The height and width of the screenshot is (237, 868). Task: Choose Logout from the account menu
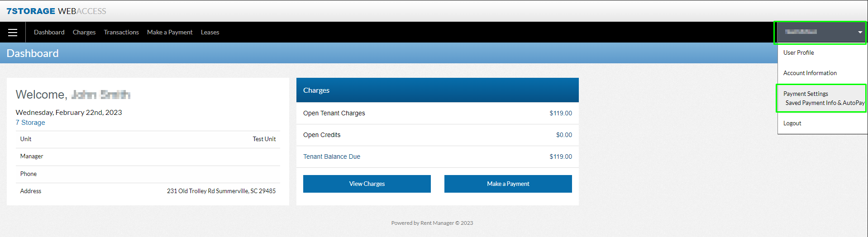(792, 123)
